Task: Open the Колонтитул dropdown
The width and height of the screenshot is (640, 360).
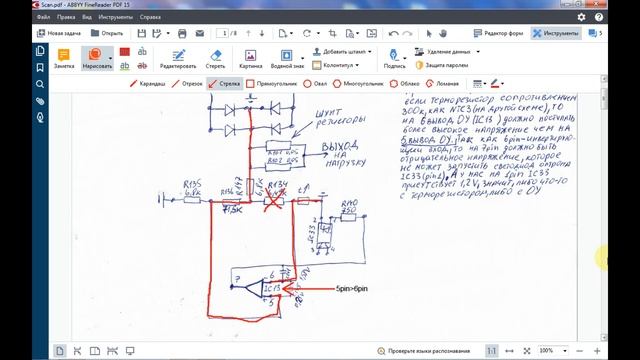Action: point(336,65)
